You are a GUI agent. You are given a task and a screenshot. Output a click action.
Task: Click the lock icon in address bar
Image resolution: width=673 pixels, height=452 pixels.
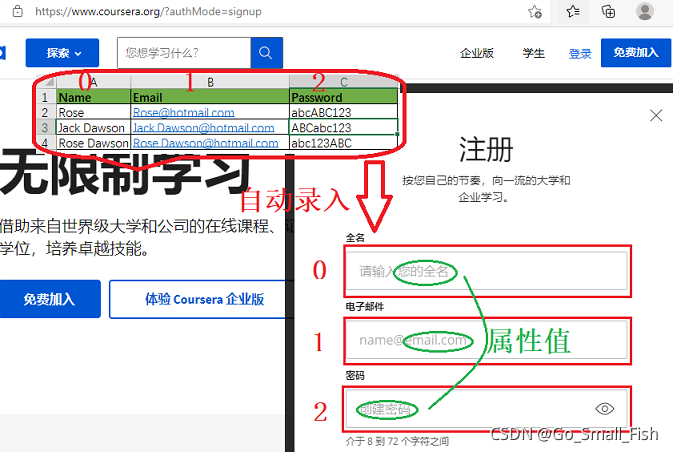pyautogui.click(x=18, y=11)
